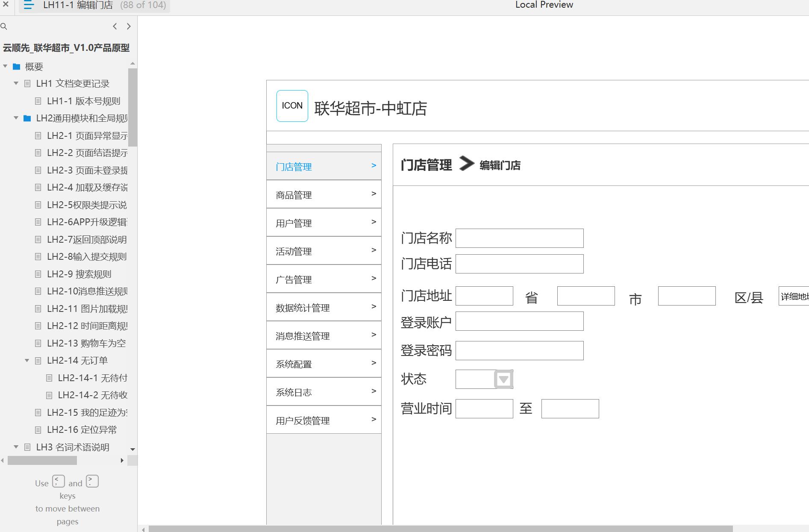Close the sitemap panel with the X icon
The width and height of the screenshot is (809, 532).
(6, 5)
